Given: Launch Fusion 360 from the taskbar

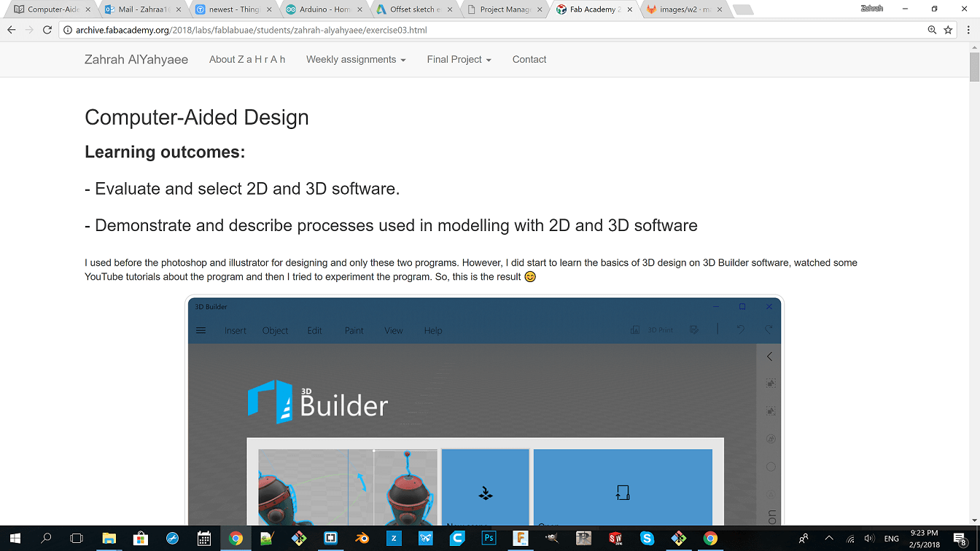Looking at the screenshot, I should coord(521,539).
